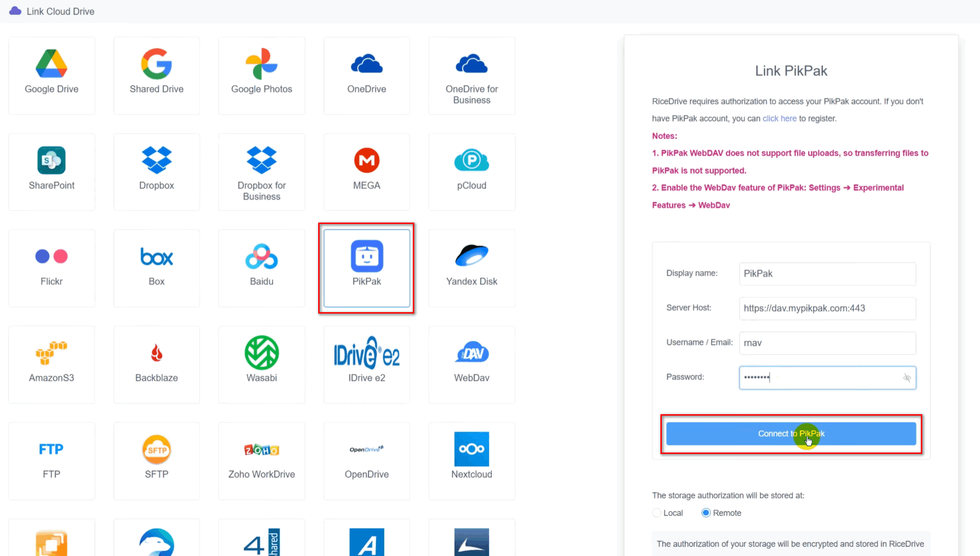Toggle password visibility eye icon
Image resolution: width=980 pixels, height=556 pixels.
[907, 378]
